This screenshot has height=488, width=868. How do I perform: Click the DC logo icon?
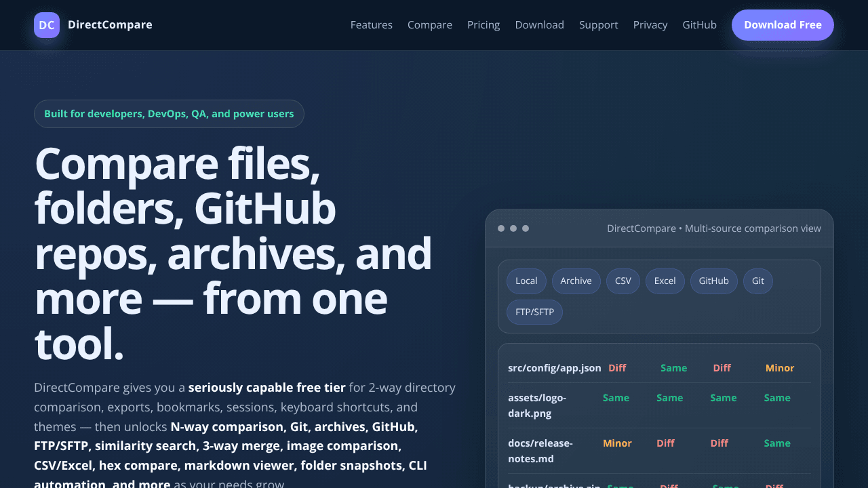[x=47, y=25]
